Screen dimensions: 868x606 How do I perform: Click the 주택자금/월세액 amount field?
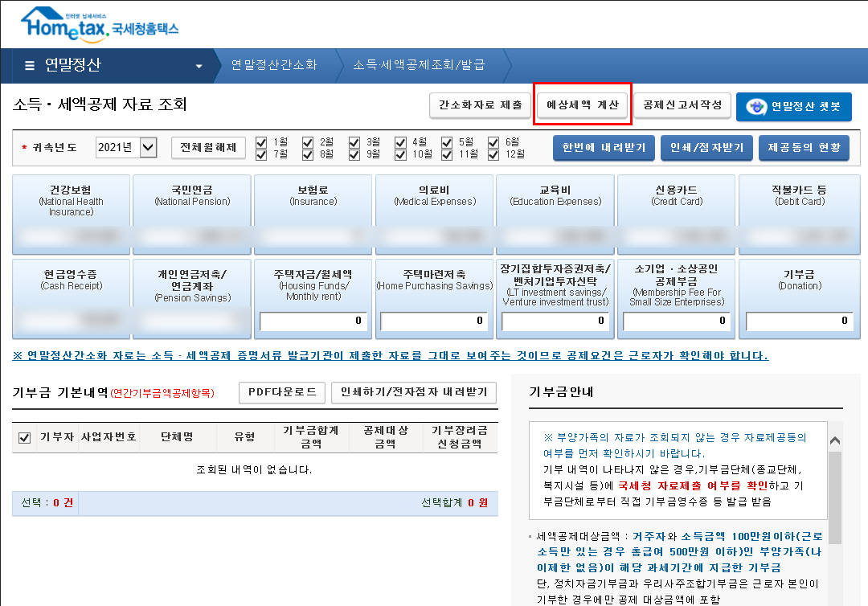tap(313, 321)
